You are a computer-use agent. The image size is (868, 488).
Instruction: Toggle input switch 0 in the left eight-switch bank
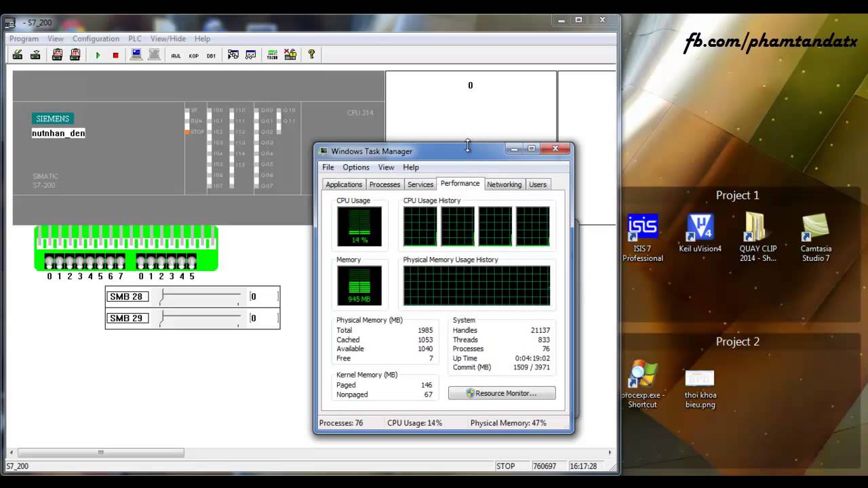(49, 262)
